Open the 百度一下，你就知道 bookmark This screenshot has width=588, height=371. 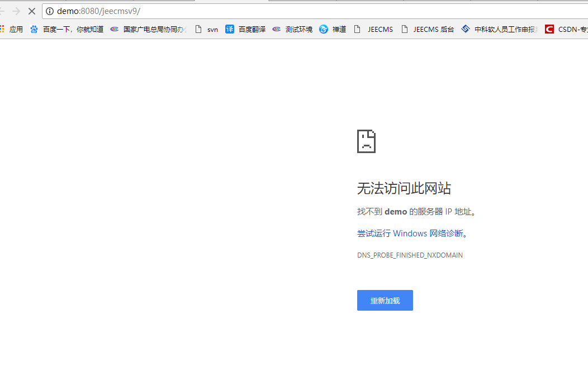point(67,29)
